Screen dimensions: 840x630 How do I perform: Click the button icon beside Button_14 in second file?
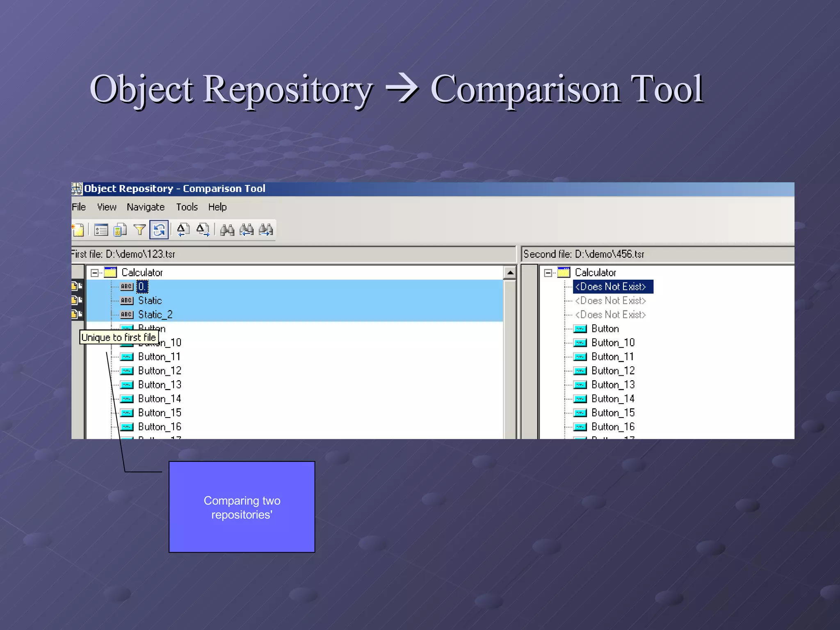coord(580,399)
